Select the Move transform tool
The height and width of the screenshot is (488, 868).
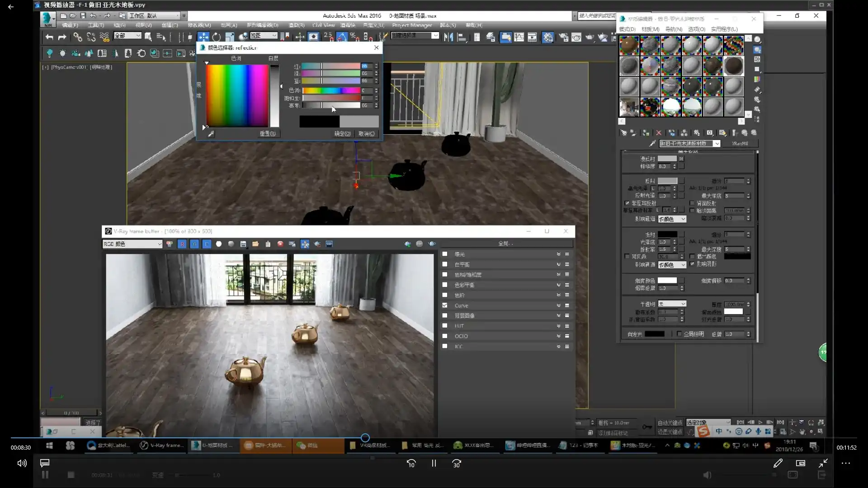[x=203, y=37]
